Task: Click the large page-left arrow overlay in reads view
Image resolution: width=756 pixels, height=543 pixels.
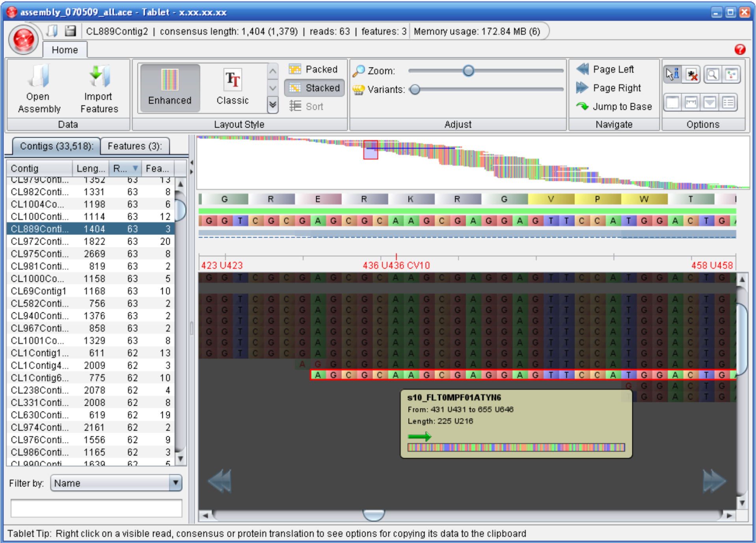Action: (x=220, y=481)
